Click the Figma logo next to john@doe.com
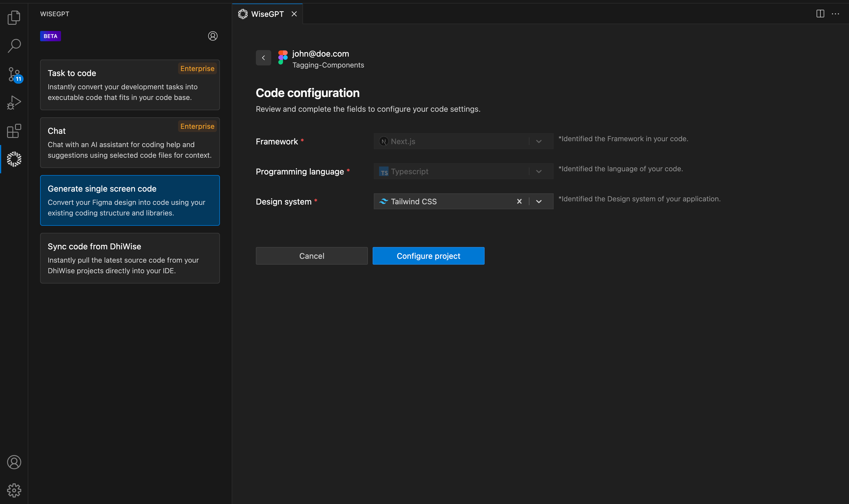This screenshot has width=849, height=504. pos(282,57)
